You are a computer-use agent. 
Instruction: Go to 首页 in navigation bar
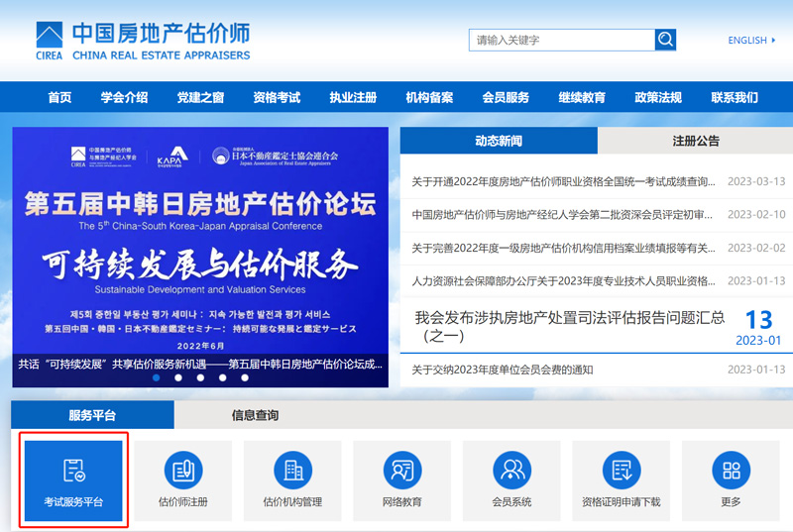59,97
